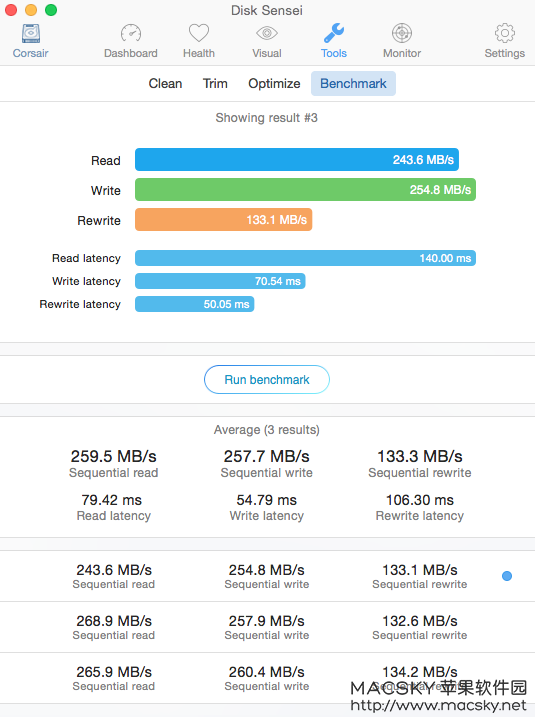The height and width of the screenshot is (717, 535).
Task: Click the Read latency 140.00 ms bar
Action: [x=305, y=258]
